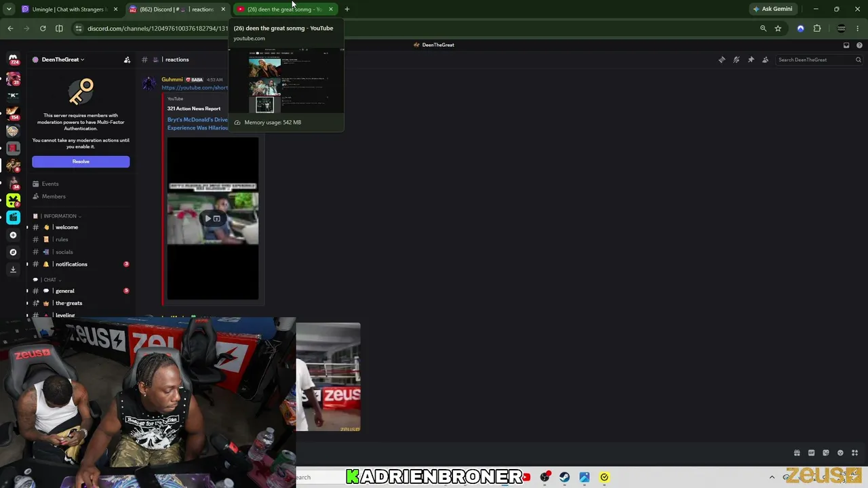This screenshot has width=868, height=488.
Task: Open the server icon with 154 badge
Action: click(13, 113)
